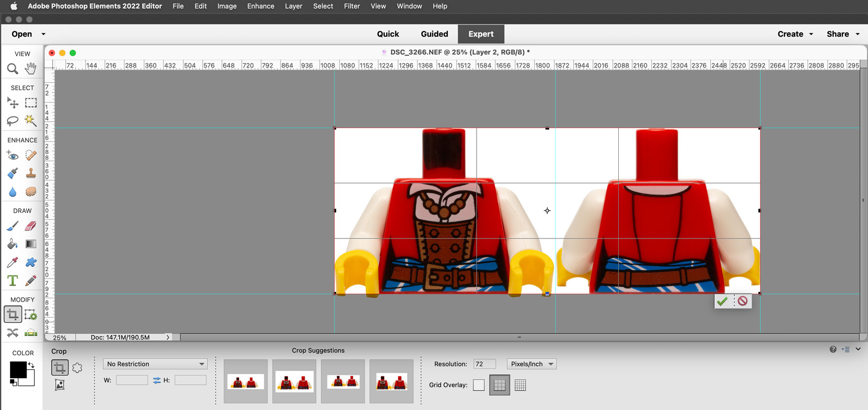Switch to Quick edit mode

(388, 34)
